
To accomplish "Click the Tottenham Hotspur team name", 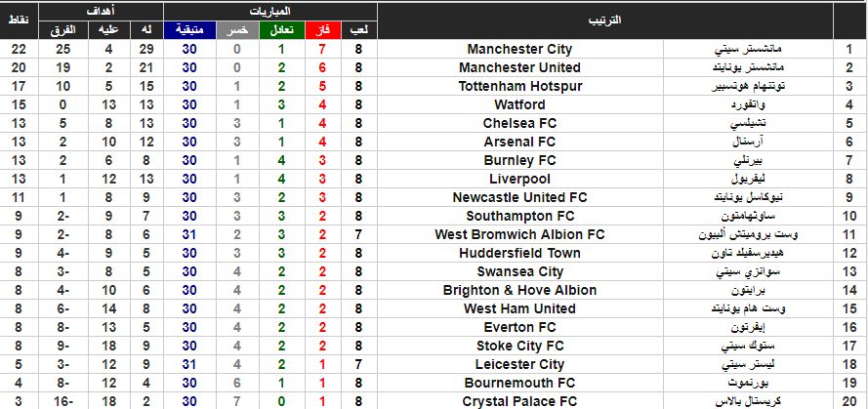I will (519, 86).
